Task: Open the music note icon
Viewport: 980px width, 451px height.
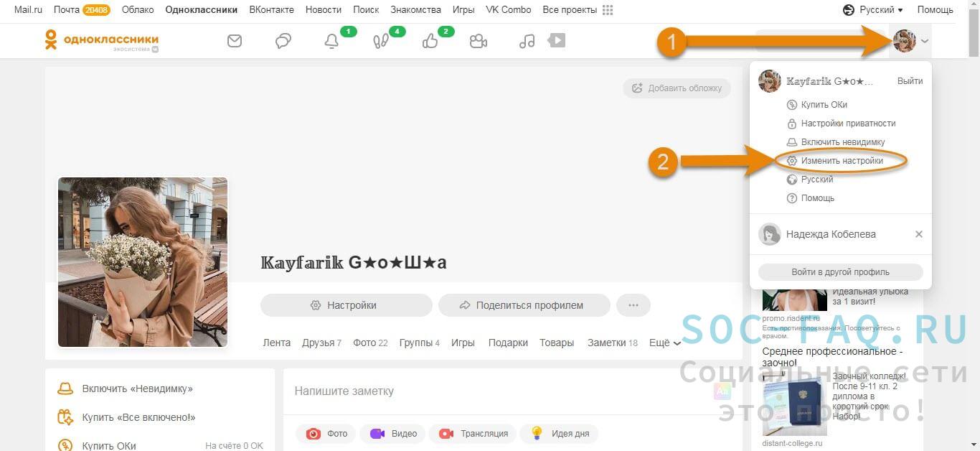Action: tap(527, 42)
